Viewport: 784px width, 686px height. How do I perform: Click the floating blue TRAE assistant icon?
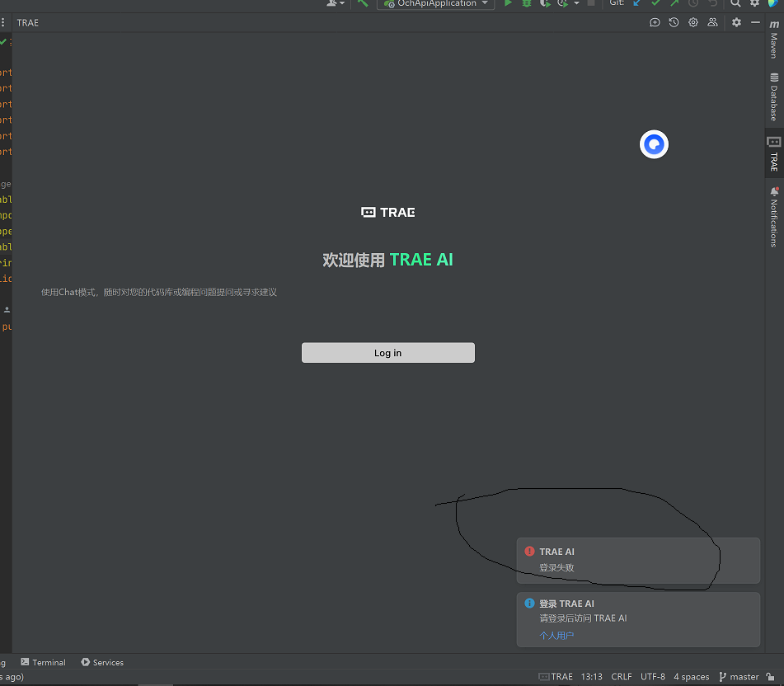coord(654,144)
